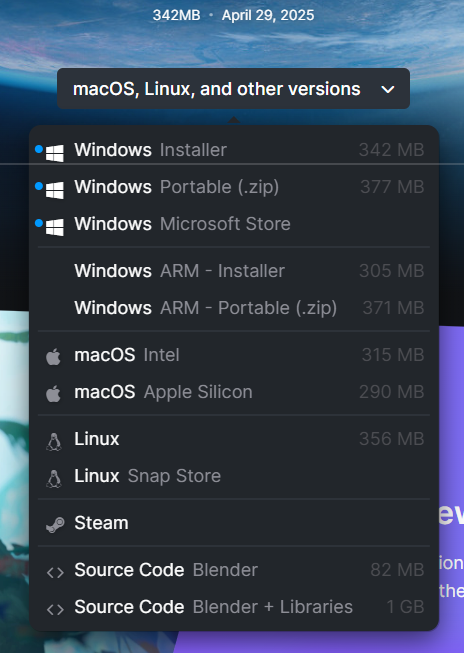Open Linux Snap Store link
The width and height of the screenshot is (464, 653).
234,476
